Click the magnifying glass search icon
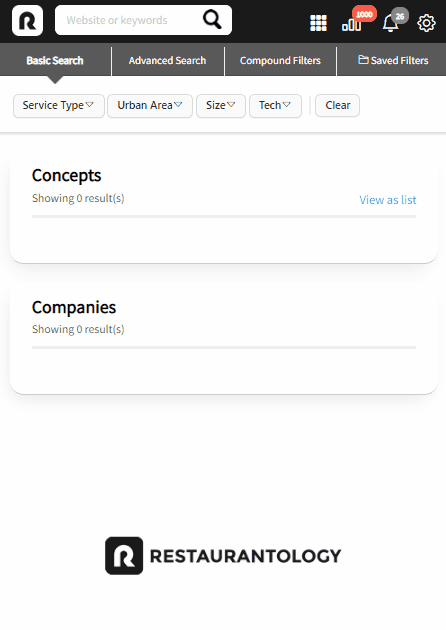The image size is (446, 630). coord(212,19)
